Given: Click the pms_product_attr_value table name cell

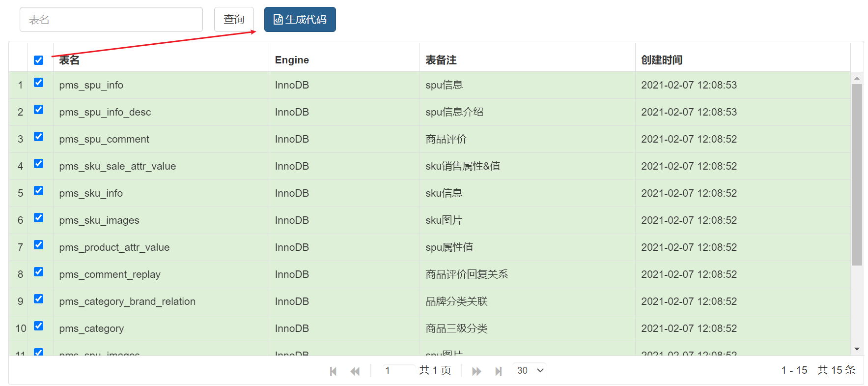Looking at the screenshot, I should click(x=161, y=247).
